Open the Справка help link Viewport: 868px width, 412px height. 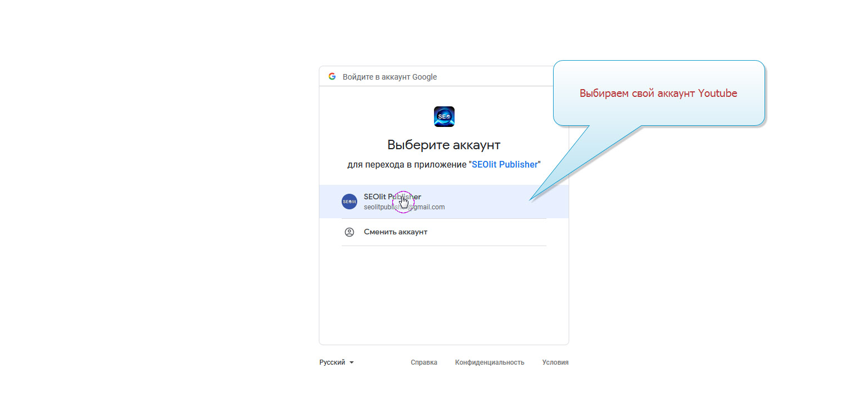pos(423,362)
